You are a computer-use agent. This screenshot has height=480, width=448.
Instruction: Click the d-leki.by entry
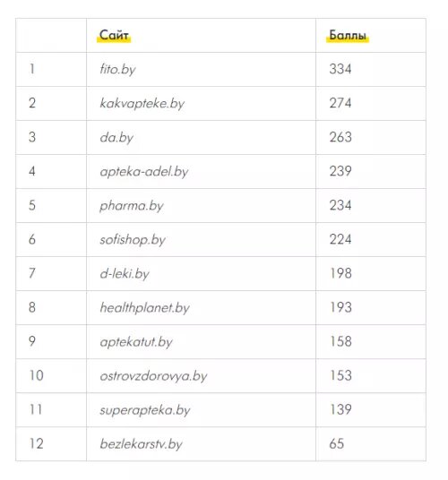click(x=125, y=274)
